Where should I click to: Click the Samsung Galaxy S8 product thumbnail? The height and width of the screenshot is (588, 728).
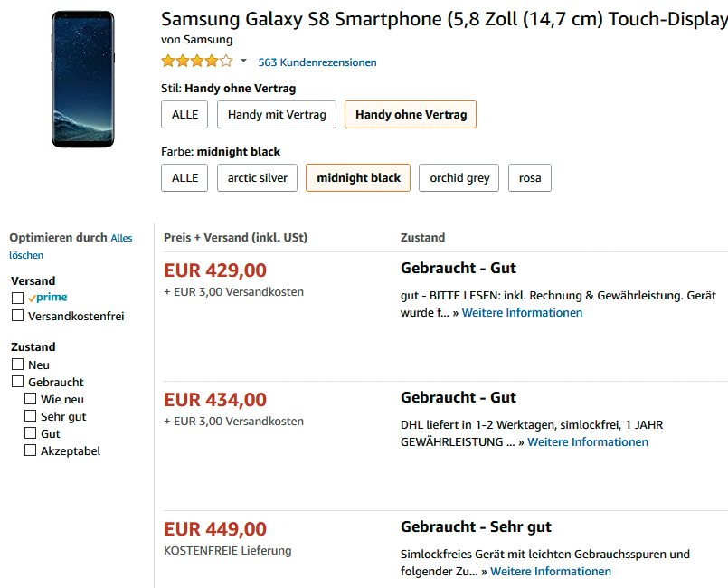(x=83, y=79)
